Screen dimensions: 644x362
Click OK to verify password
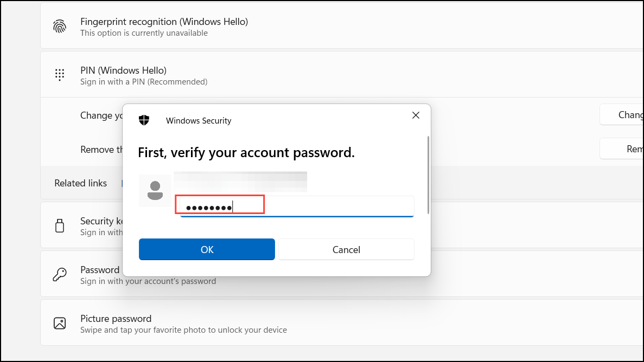pos(207,249)
